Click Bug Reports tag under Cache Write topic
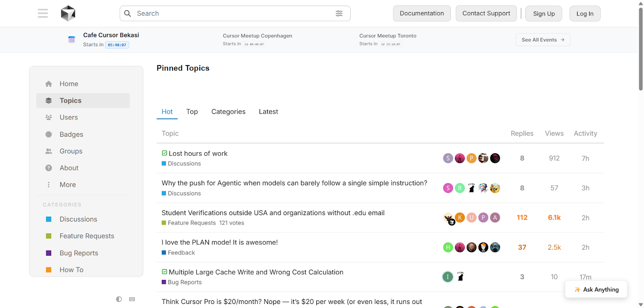This screenshot has width=644, height=308. click(x=182, y=282)
